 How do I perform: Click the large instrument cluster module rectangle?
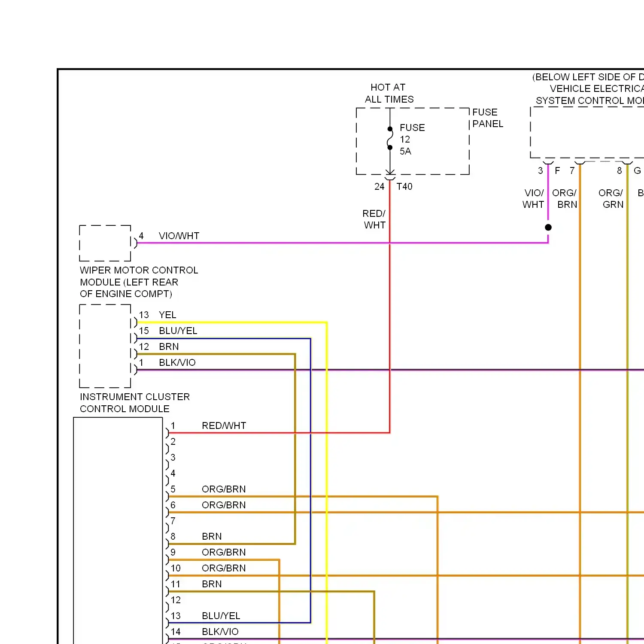(118, 530)
